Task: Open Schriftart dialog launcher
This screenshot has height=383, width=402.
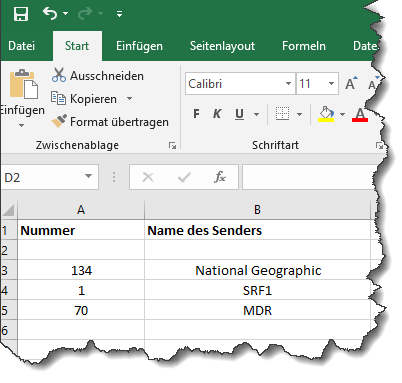Action: [x=379, y=145]
